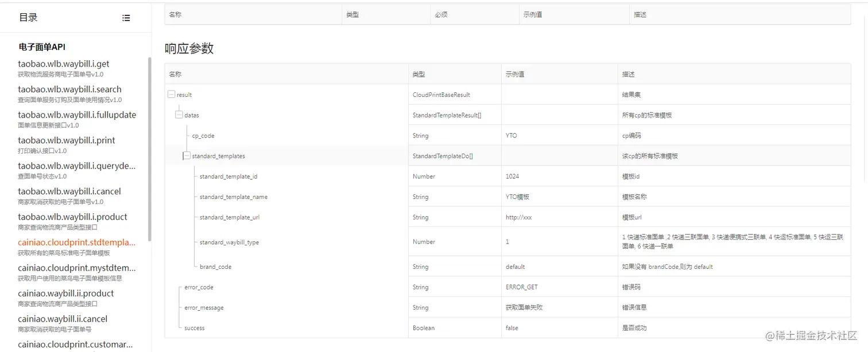Image resolution: width=868 pixels, height=352 pixels.
Task: Click the standard_template_name parameter name
Action: 234,197
